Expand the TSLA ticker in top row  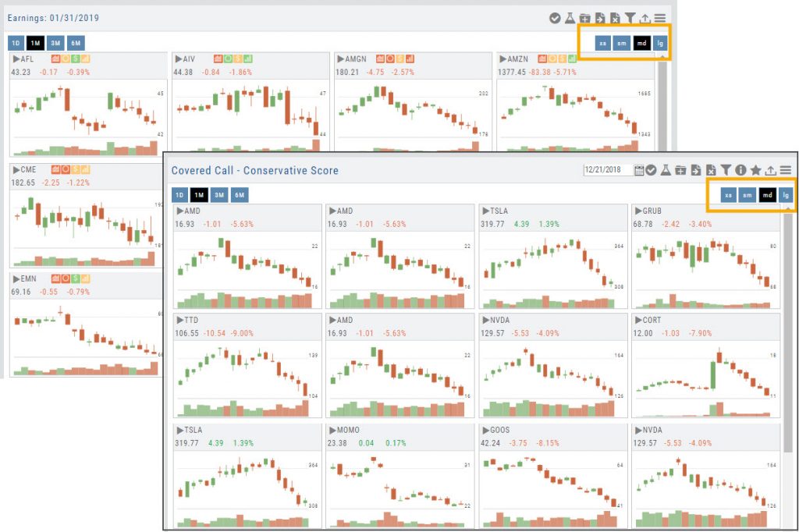coord(485,211)
